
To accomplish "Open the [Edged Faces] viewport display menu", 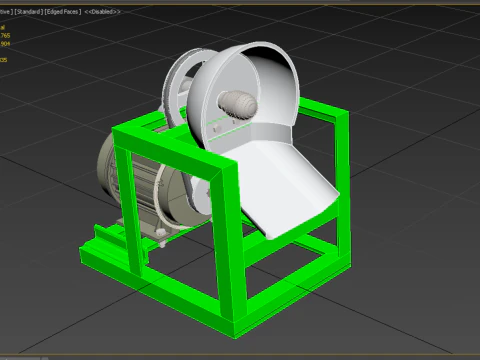I will click(x=63, y=12).
